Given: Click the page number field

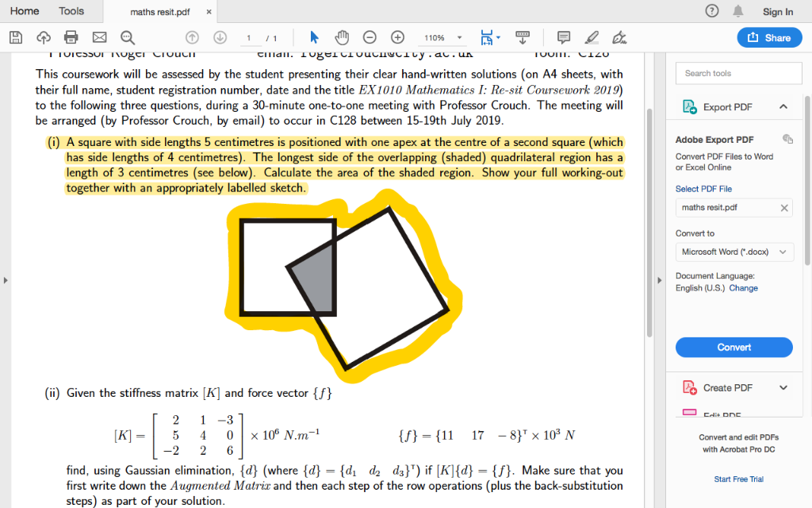Looking at the screenshot, I should 249,38.
